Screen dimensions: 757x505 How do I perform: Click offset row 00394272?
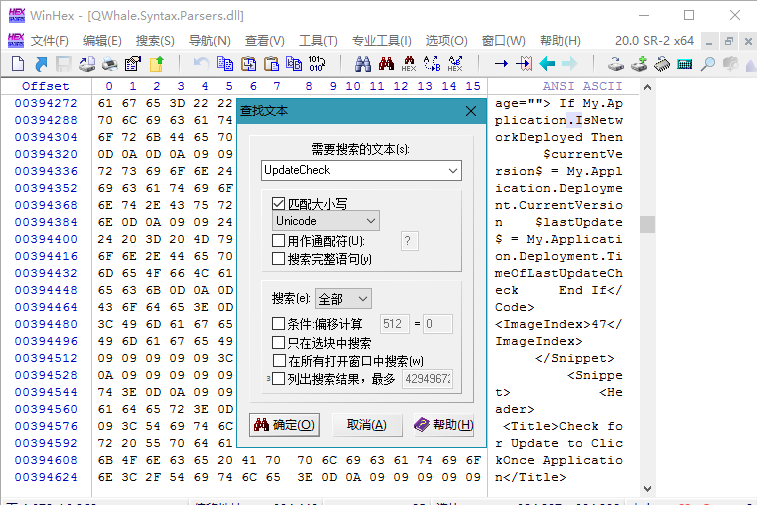[x=46, y=103]
